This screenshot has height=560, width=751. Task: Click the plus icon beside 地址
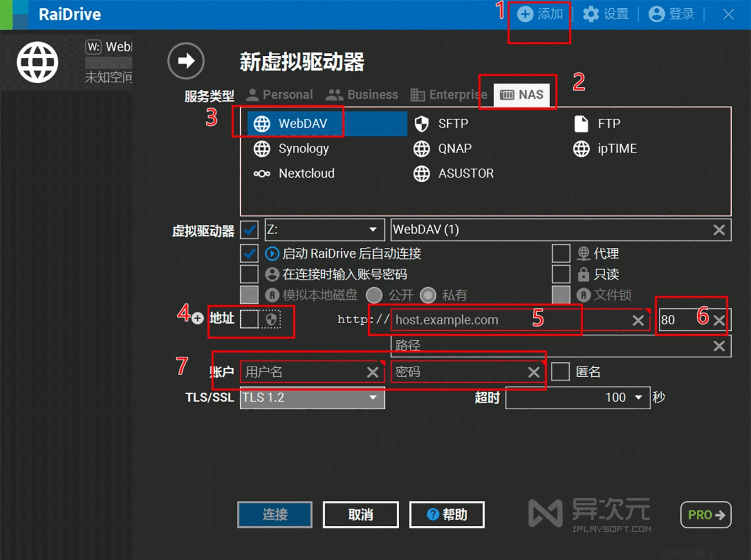coord(198,319)
